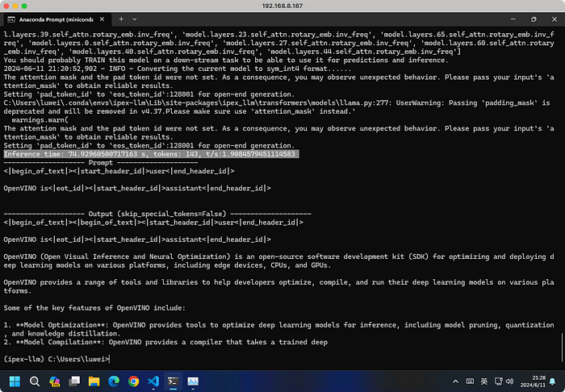Click the highlighted 'Inference time' line

[x=151, y=154]
